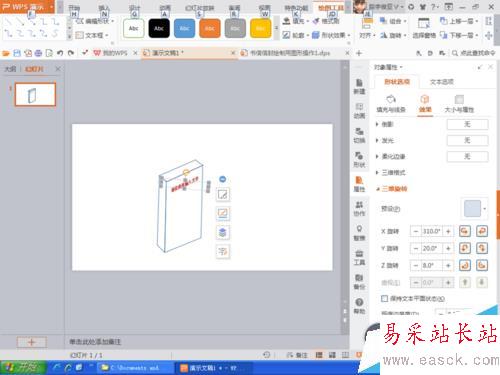Switch to the 设计 ribbon tab
This screenshot has width=500, height=375.
coord(134,7)
